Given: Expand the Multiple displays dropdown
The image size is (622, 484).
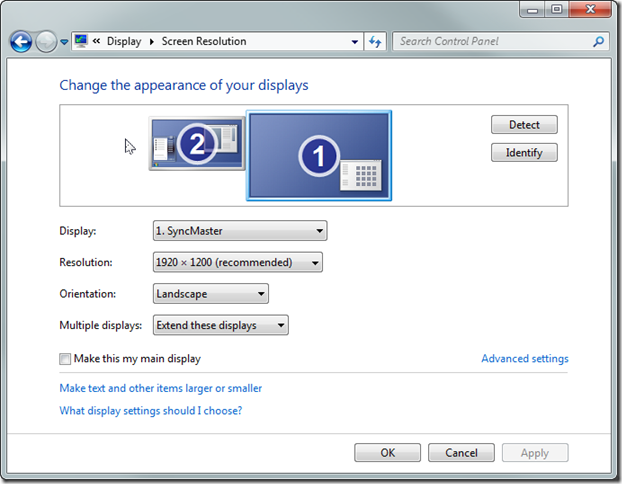Looking at the screenshot, I should [220, 325].
